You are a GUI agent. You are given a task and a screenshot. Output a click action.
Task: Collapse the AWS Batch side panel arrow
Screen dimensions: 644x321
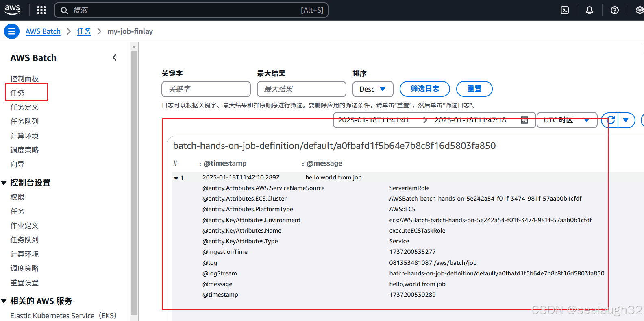115,57
